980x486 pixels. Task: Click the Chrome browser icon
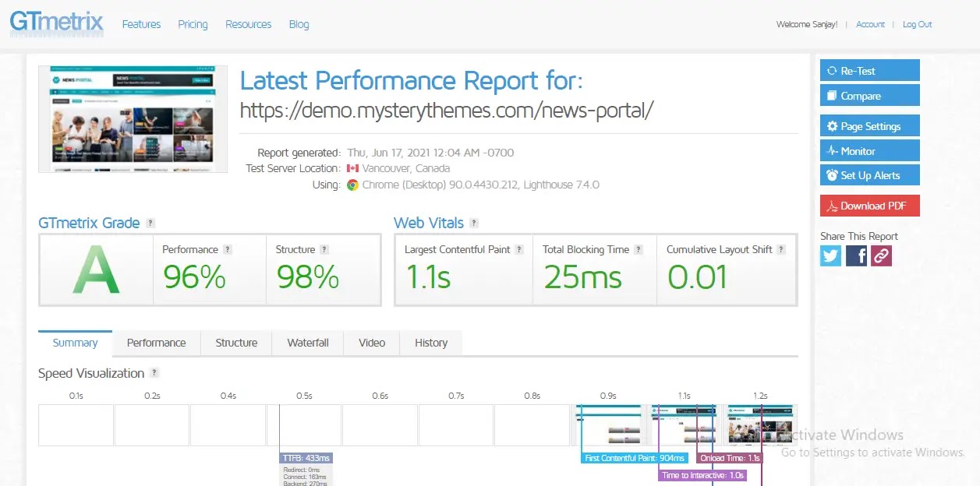coord(352,185)
